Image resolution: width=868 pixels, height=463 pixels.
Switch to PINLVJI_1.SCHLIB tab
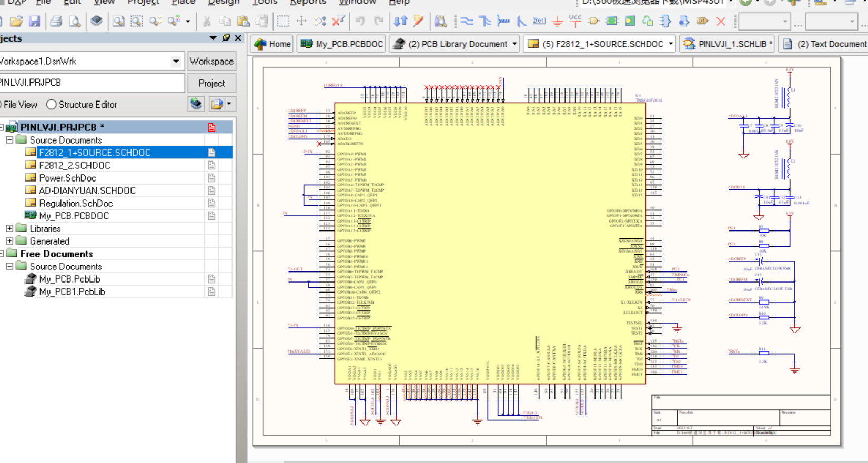pos(727,44)
